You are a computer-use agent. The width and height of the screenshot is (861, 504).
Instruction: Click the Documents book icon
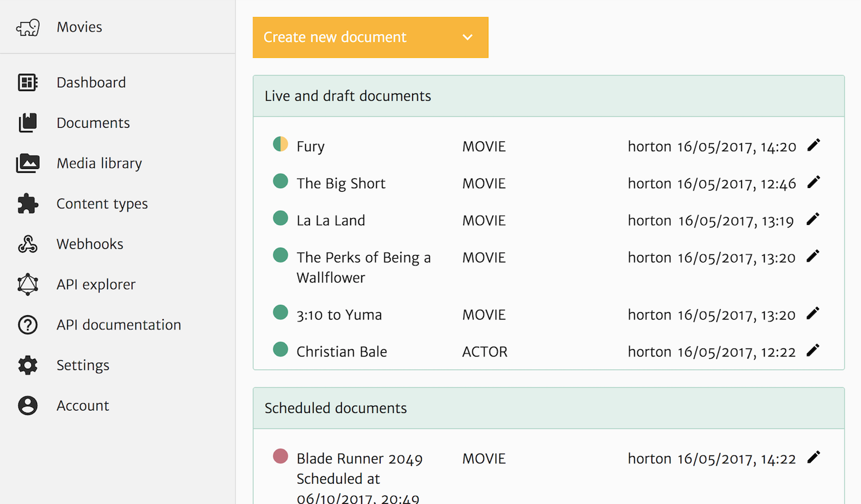pos(28,123)
